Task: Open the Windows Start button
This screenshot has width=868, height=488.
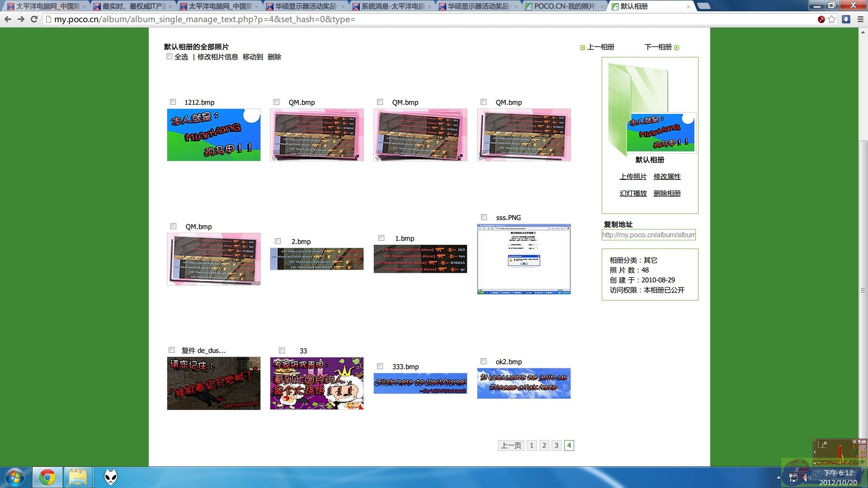Action: click(14, 477)
